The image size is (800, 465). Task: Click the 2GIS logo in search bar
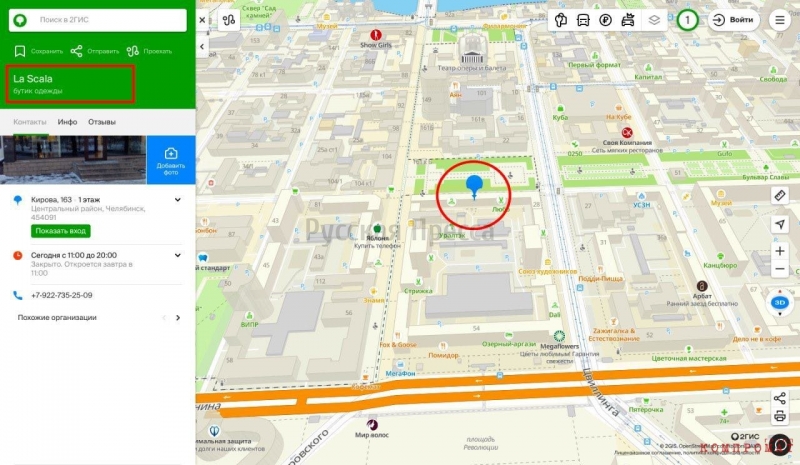tap(20, 20)
